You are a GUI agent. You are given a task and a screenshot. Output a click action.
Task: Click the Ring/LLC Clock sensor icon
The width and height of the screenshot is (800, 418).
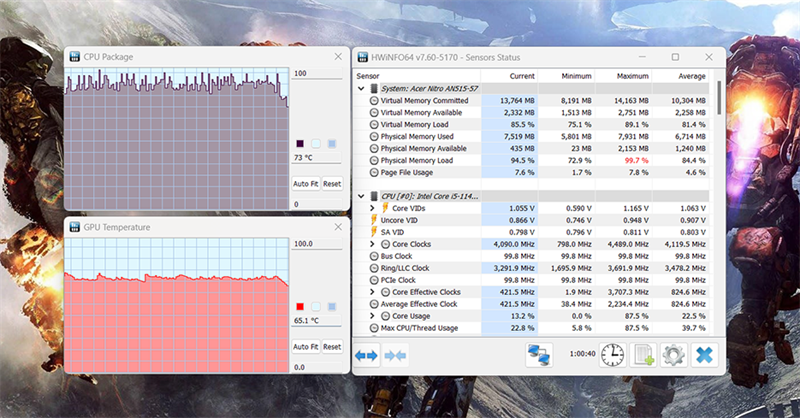click(374, 268)
